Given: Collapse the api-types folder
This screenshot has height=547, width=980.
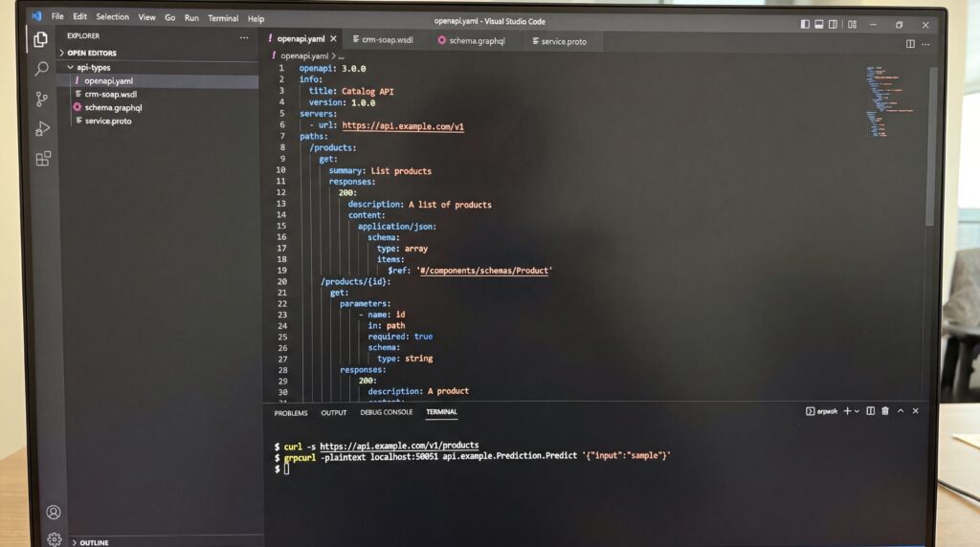Looking at the screenshot, I should (x=93, y=68).
